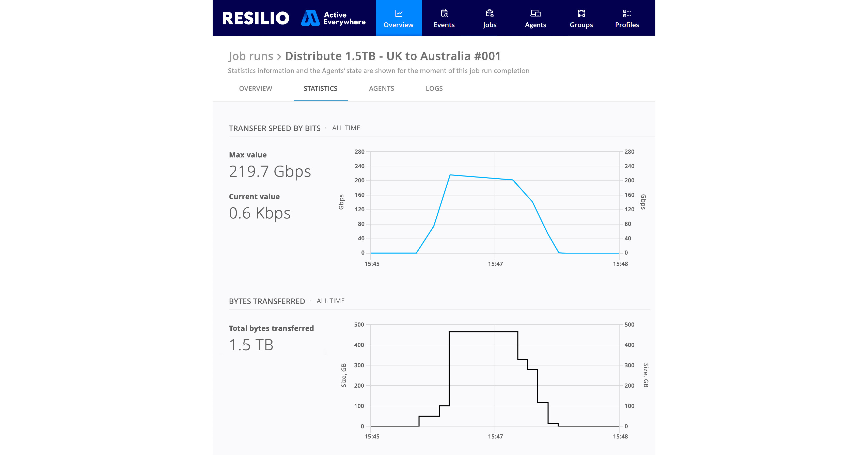Open the Agents devices icon

tap(535, 13)
